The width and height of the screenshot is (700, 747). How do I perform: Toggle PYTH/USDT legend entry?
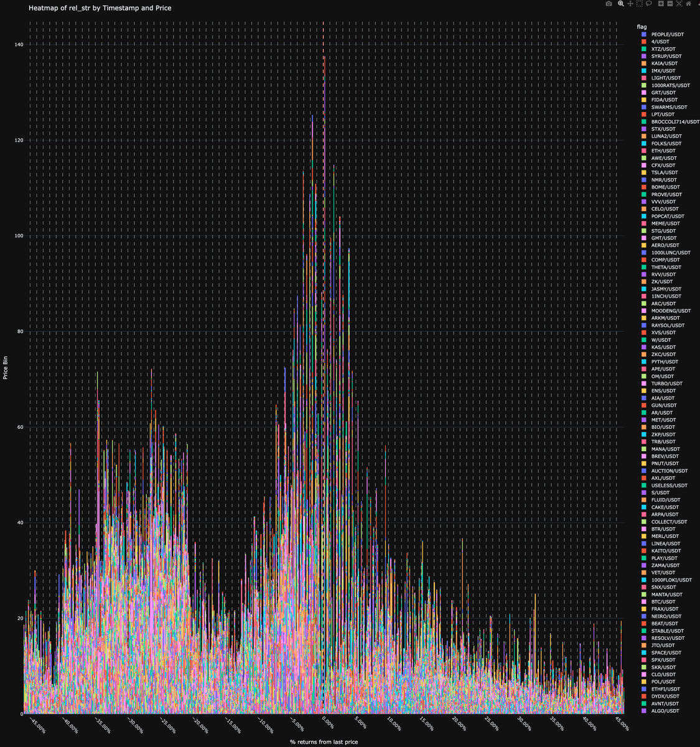tap(660, 362)
